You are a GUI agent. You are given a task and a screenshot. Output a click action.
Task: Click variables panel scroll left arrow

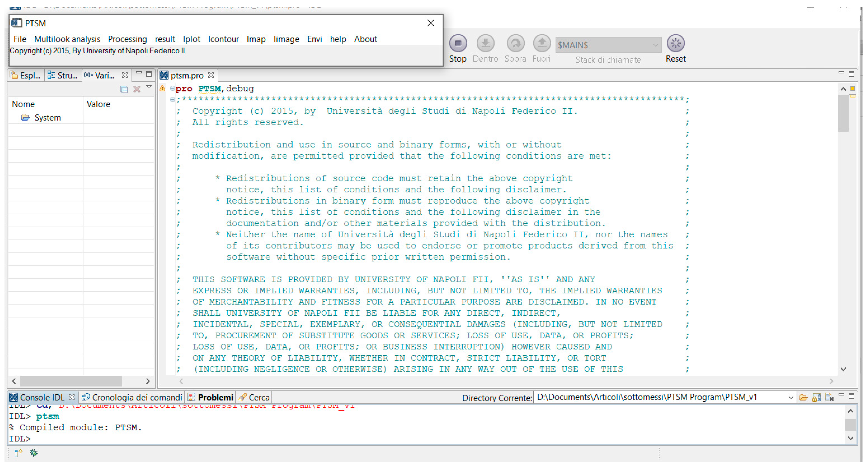[14, 381]
